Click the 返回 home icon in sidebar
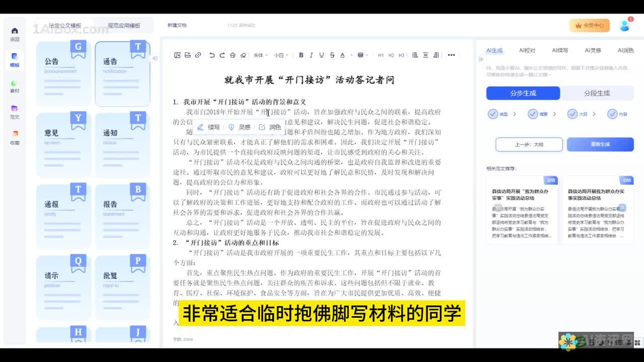The image size is (644, 362). [x=15, y=34]
